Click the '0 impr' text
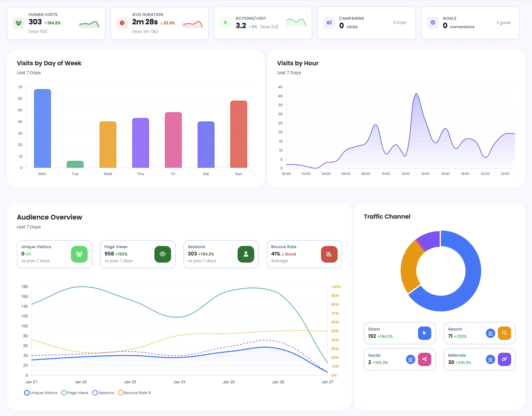 pos(400,22)
